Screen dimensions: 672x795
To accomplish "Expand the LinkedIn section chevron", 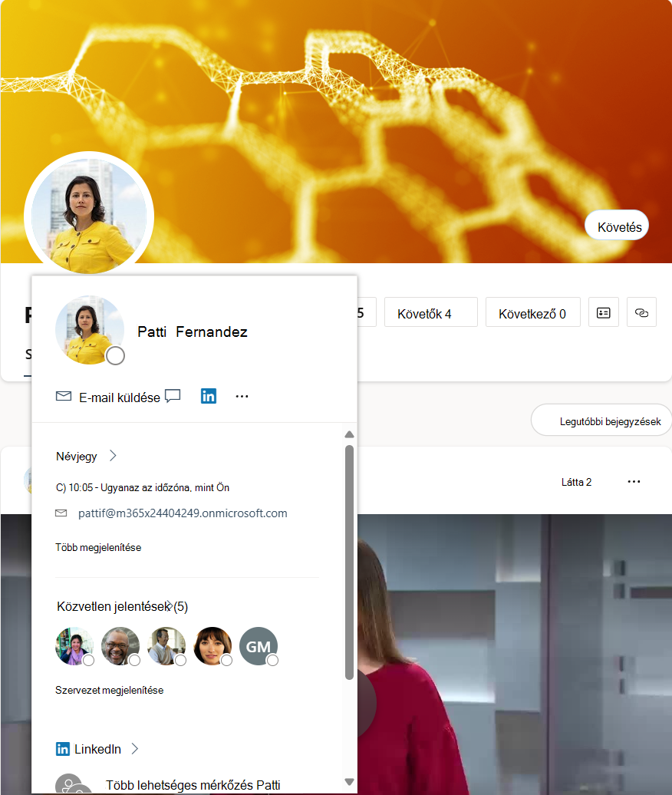I will (x=135, y=748).
